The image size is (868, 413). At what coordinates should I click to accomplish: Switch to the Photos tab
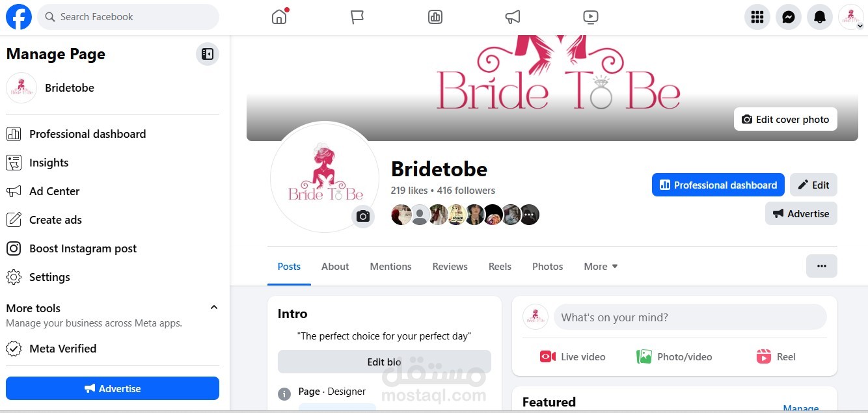click(547, 267)
